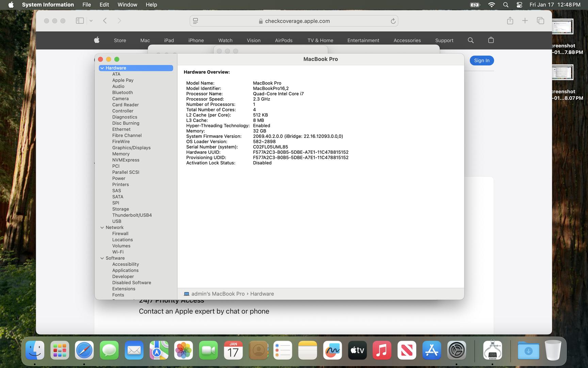
Task: Go back in Safari
Action: tap(105, 21)
